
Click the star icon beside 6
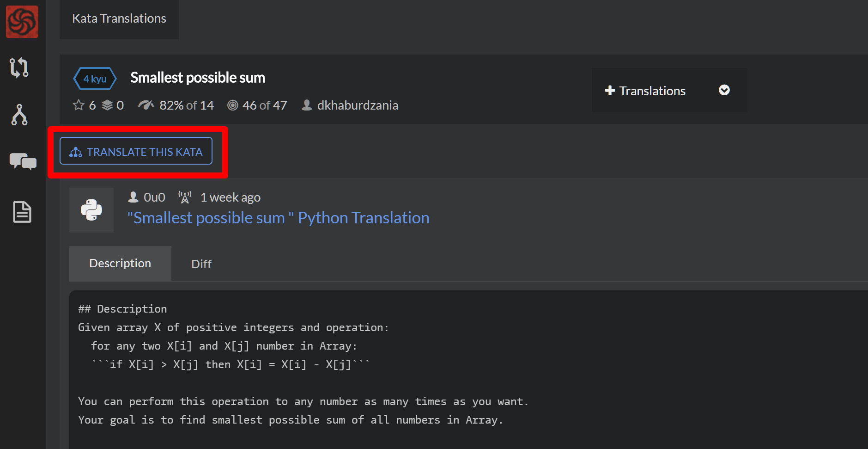[79, 105]
